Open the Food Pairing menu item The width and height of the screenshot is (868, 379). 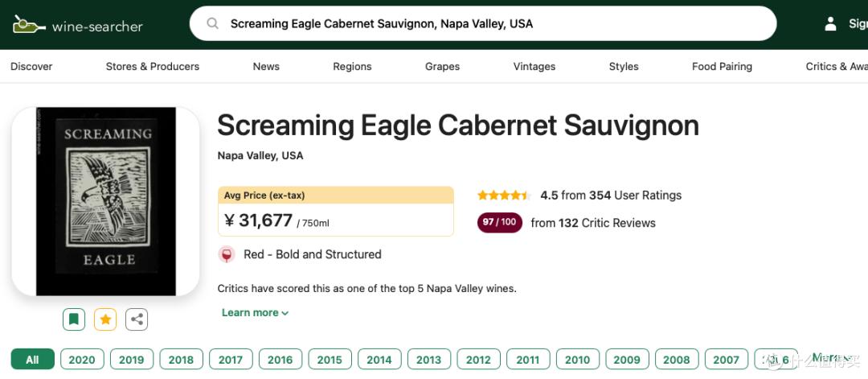click(722, 67)
